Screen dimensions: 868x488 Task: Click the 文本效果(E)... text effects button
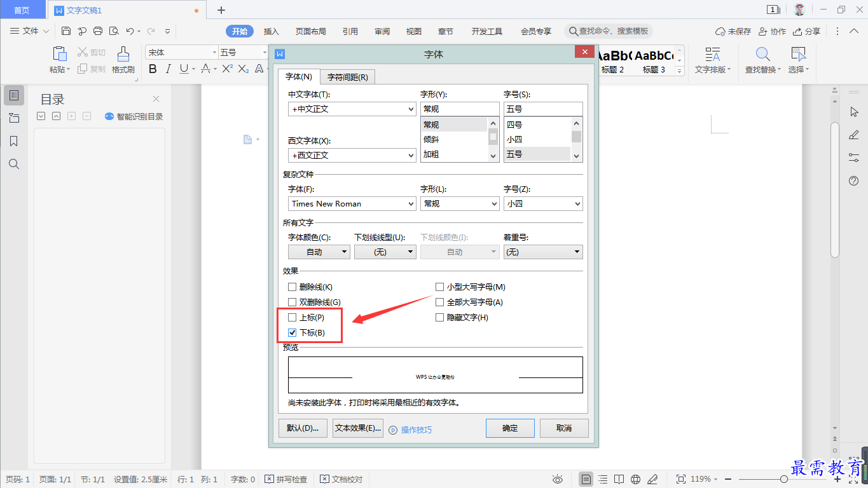coord(358,428)
